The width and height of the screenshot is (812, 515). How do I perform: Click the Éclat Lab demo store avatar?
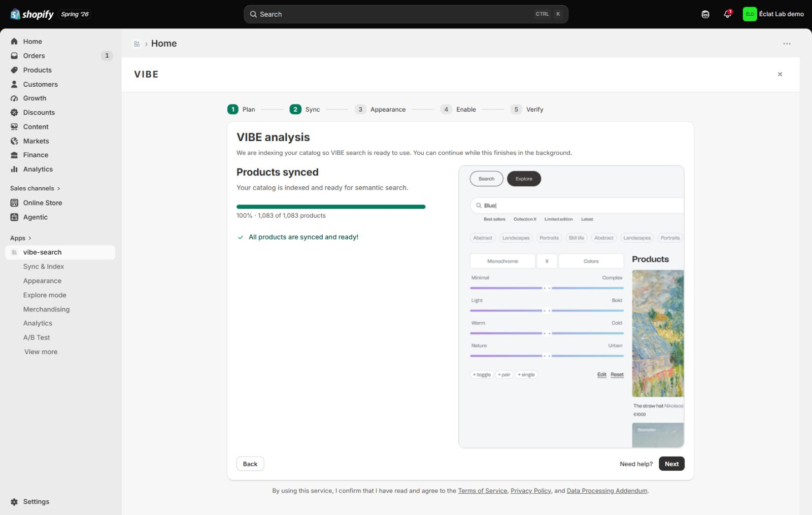click(750, 14)
